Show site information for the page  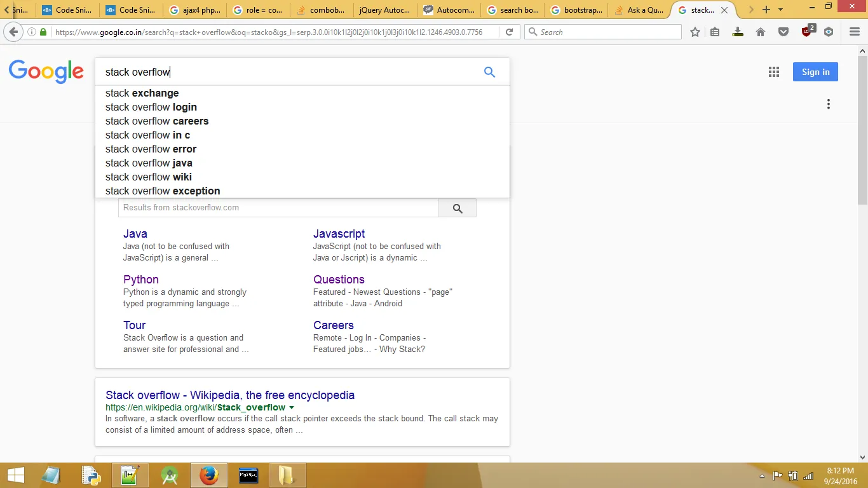(32, 32)
